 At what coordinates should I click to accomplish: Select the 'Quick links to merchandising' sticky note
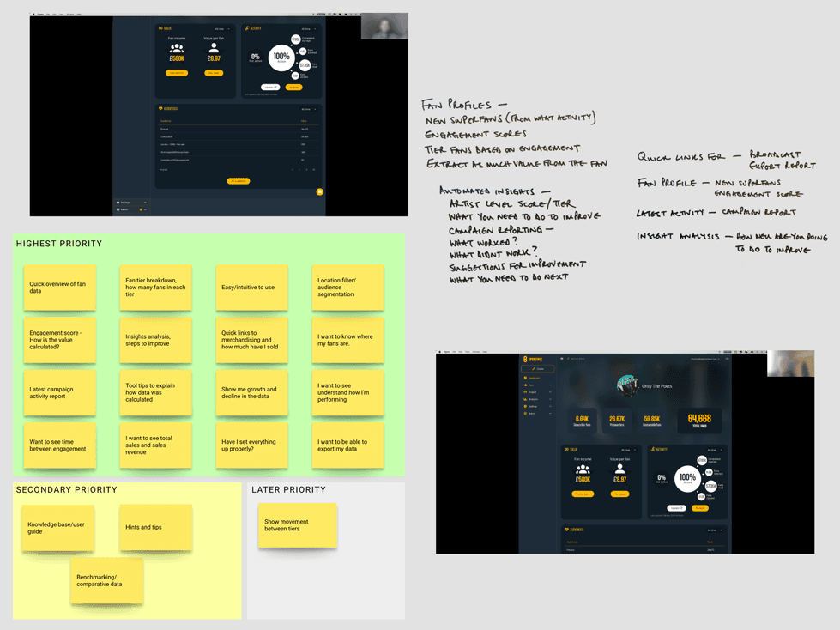tap(251, 340)
